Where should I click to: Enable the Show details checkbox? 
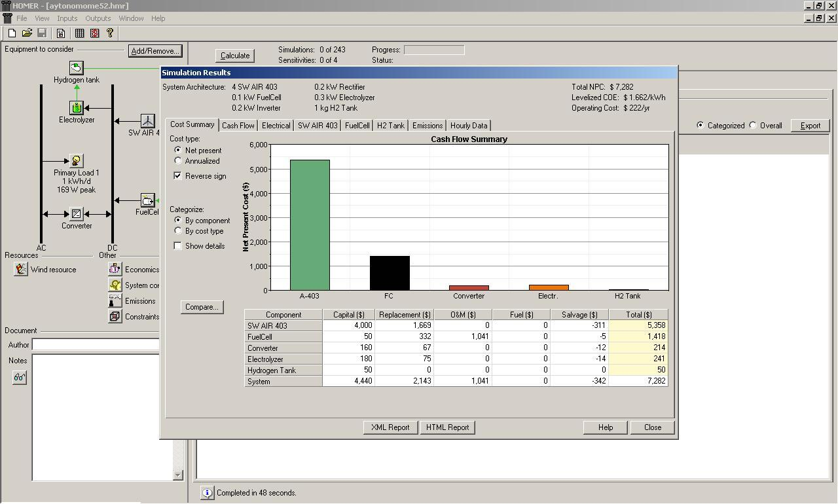[x=177, y=245]
